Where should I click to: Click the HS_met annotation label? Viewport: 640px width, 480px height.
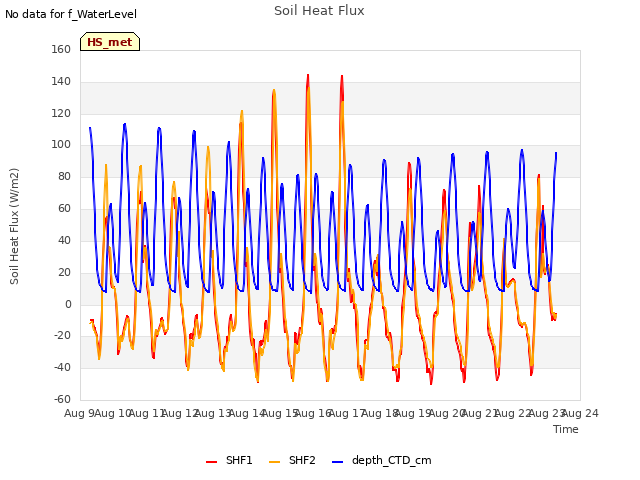pos(110,42)
